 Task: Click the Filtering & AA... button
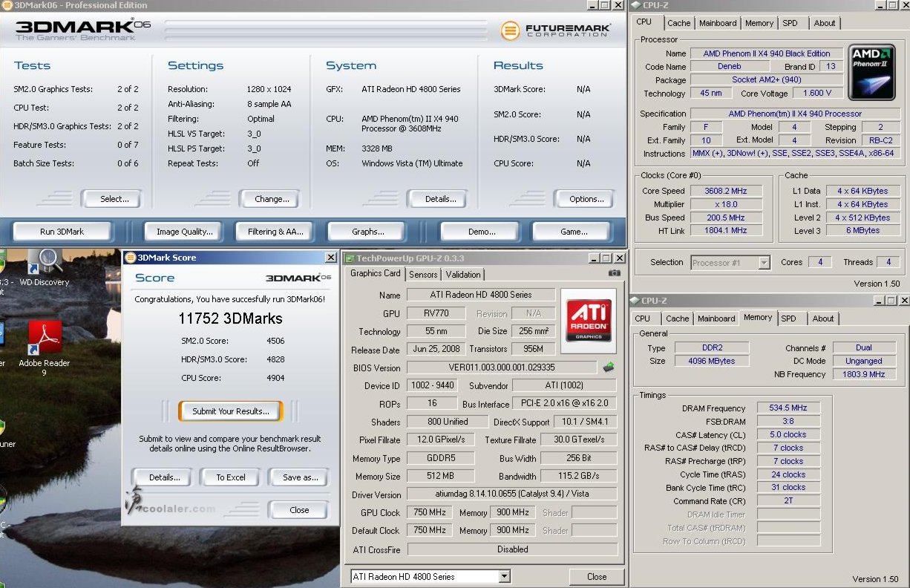[x=275, y=232]
